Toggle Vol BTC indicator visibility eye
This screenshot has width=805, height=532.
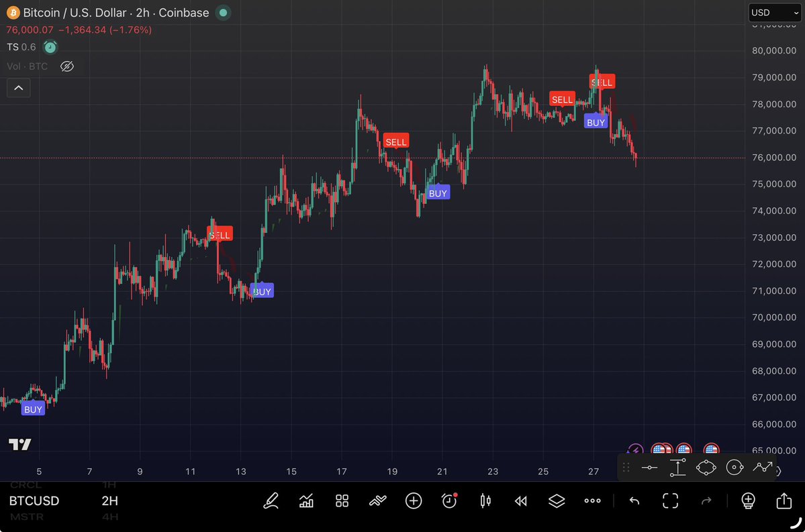pos(66,66)
